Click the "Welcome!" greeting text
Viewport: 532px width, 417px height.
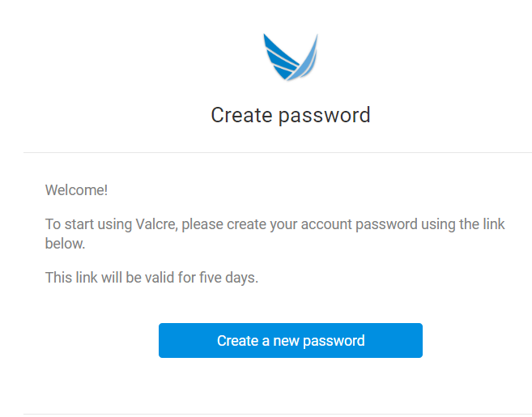pyautogui.click(x=76, y=190)
